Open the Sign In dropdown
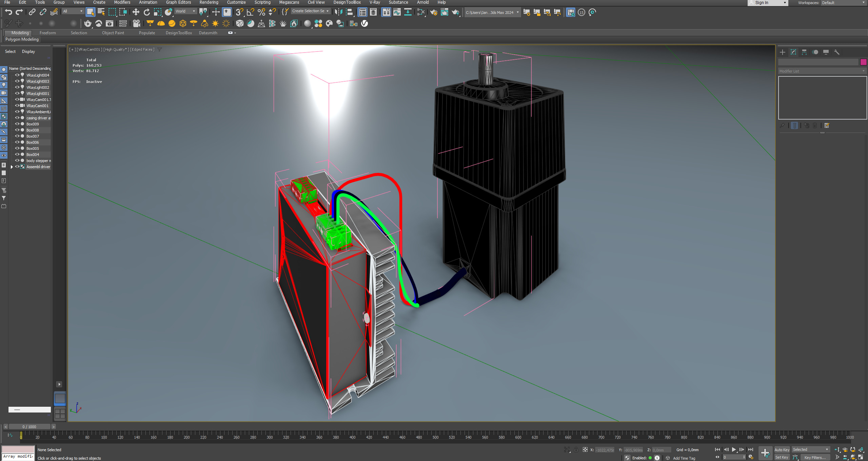 click(768, 3)
